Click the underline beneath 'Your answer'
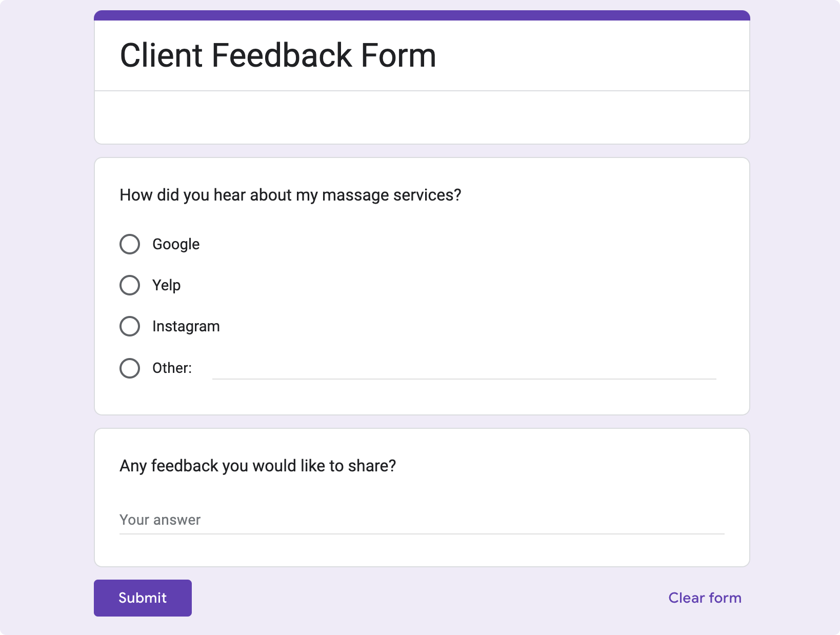This screenshot has height=635, width=840. [x=422, y=534]
